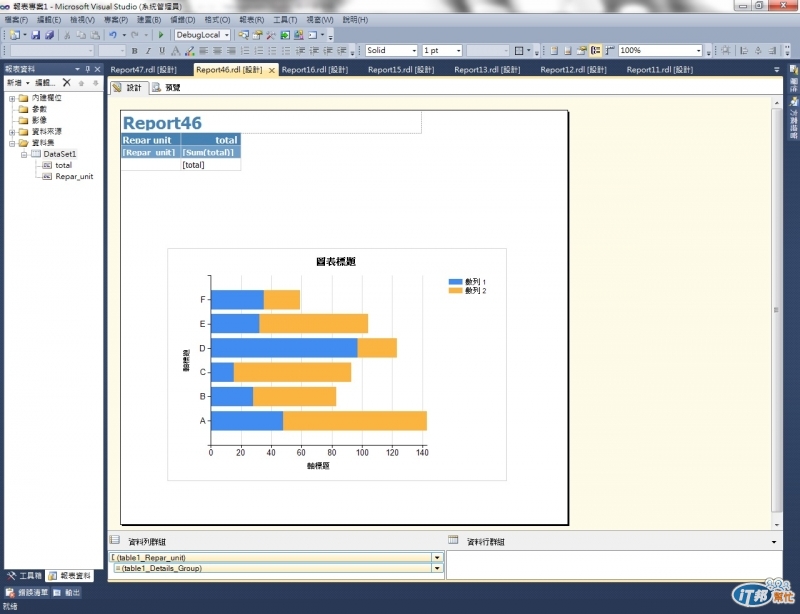Screen dimensions: 800x614
Task: Click the Save icon in toolbar
Action: pos(36,35)
